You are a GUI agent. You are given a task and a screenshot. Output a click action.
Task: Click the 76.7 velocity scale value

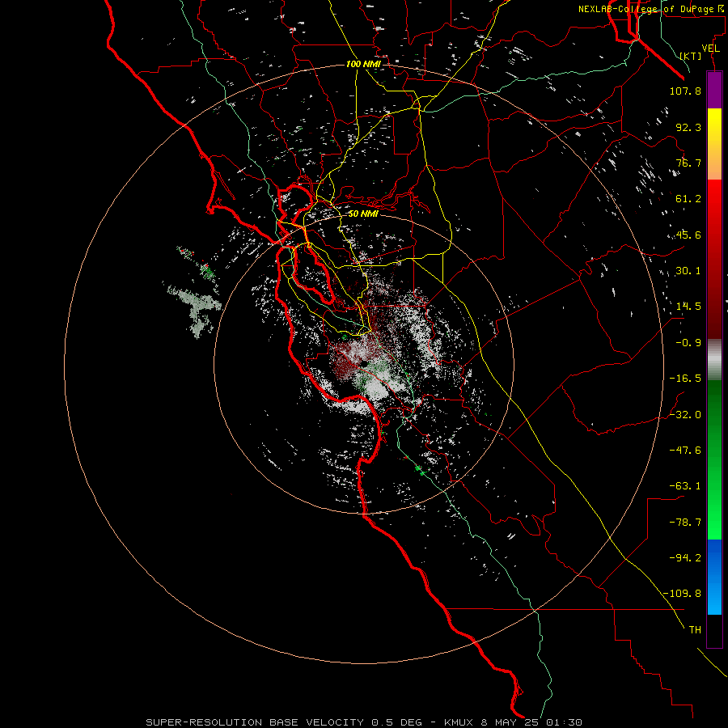click(x=688, y=163)
